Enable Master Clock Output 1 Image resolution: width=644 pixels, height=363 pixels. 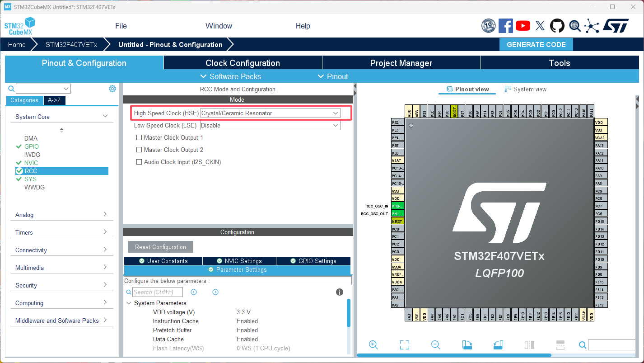point(139,137)
